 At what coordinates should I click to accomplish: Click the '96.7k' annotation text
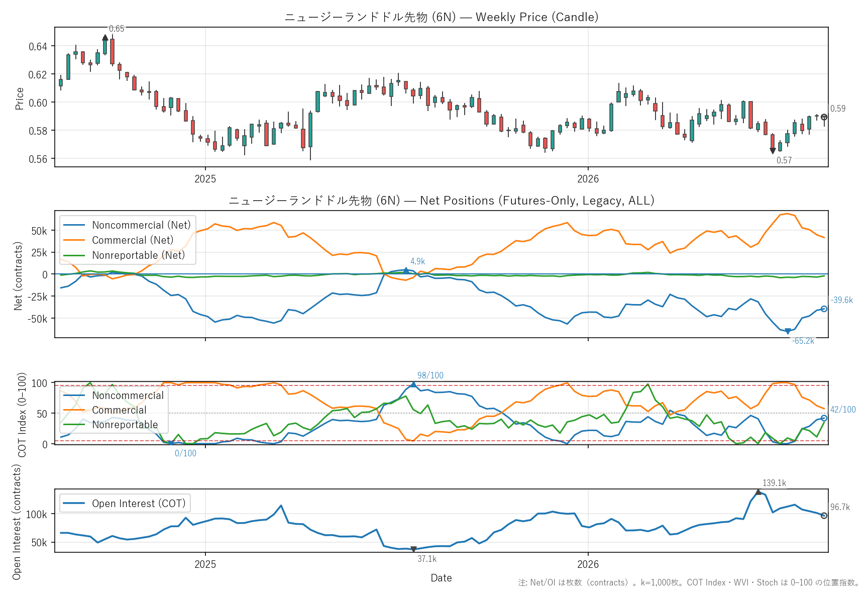(x=840, y=507)
